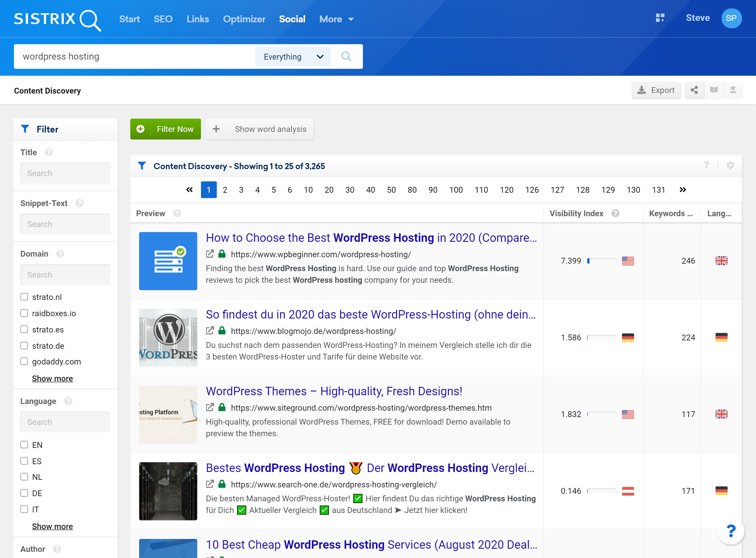The width and height of the screenshot is (756, 558).
Task: Open WordPress Themes High-quality Fresh Designs result
Action: pos(334,391)
